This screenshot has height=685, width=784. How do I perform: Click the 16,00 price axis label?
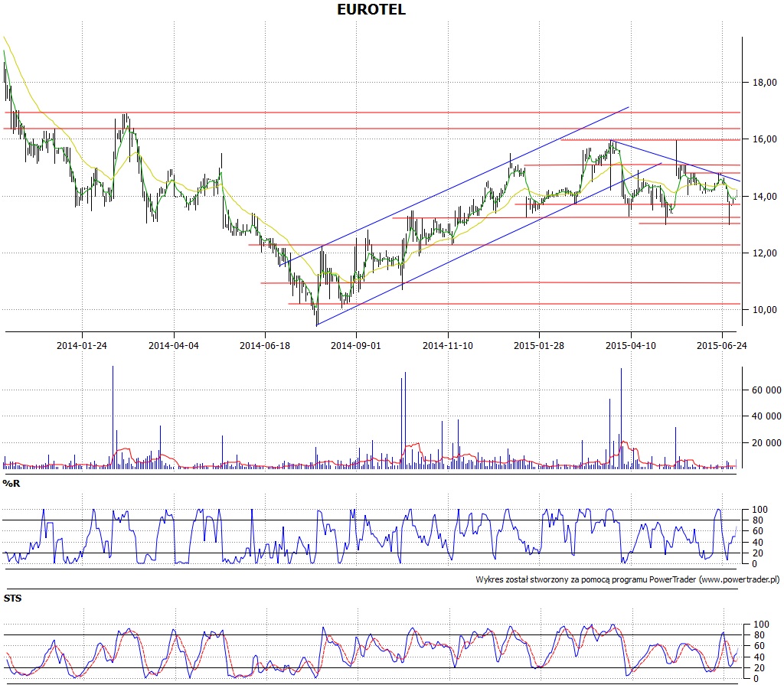click(765, 139)
